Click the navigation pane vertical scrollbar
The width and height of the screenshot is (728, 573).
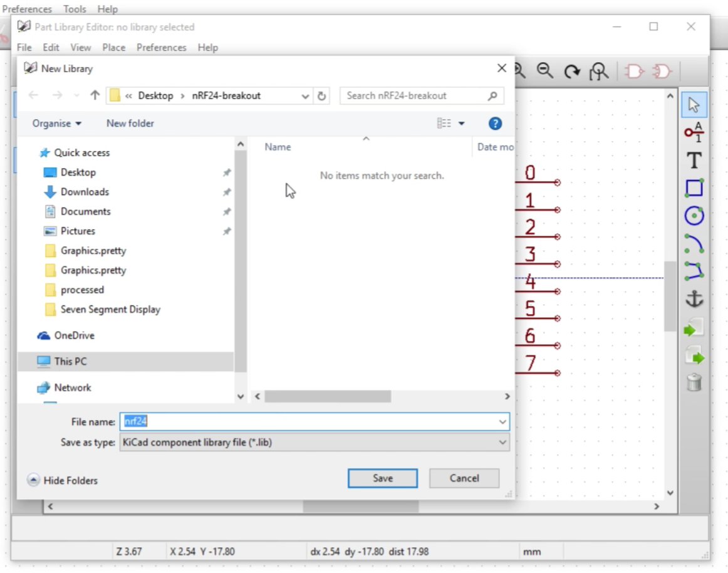241,260
